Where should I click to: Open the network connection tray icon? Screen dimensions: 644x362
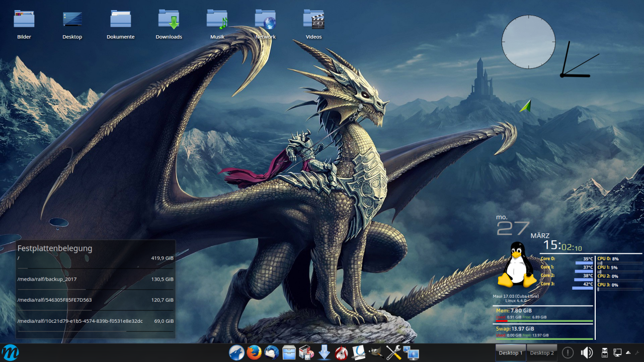point(617,353)
